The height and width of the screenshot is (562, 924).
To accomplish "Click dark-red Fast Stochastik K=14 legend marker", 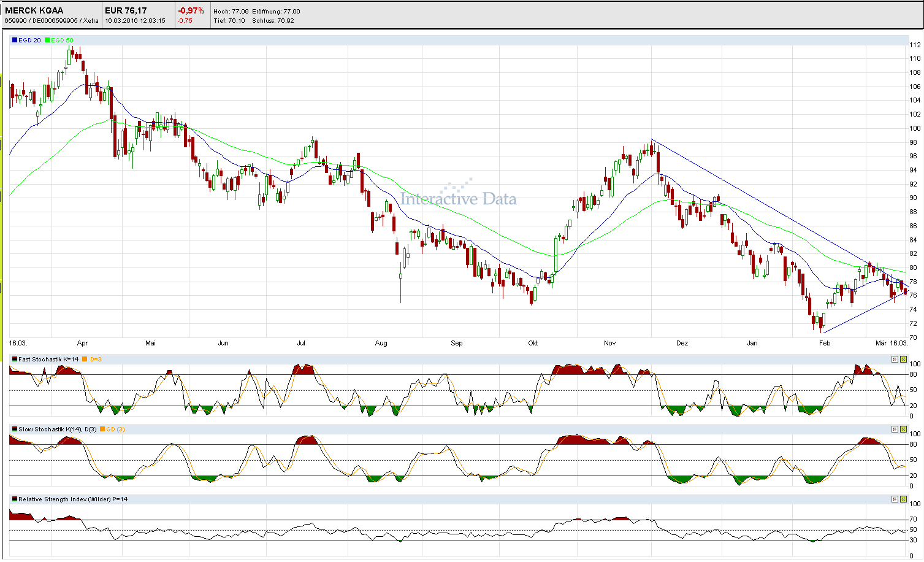I will coord(14,360).
